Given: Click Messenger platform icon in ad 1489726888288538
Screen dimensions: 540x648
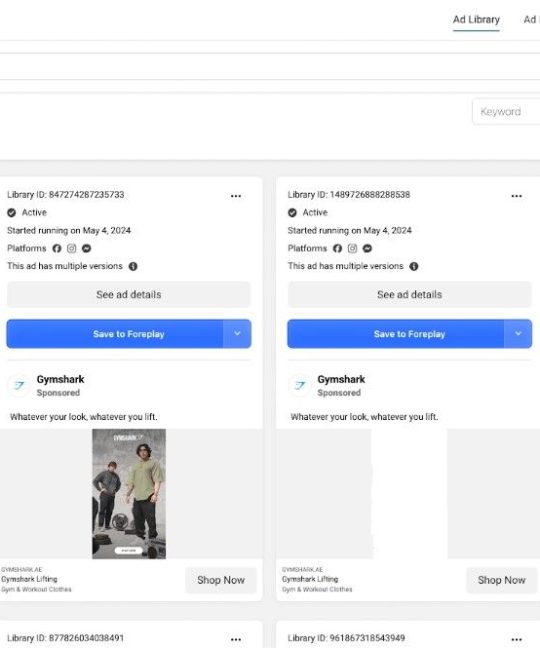Looking at the screenshot, I should [367, 248].
